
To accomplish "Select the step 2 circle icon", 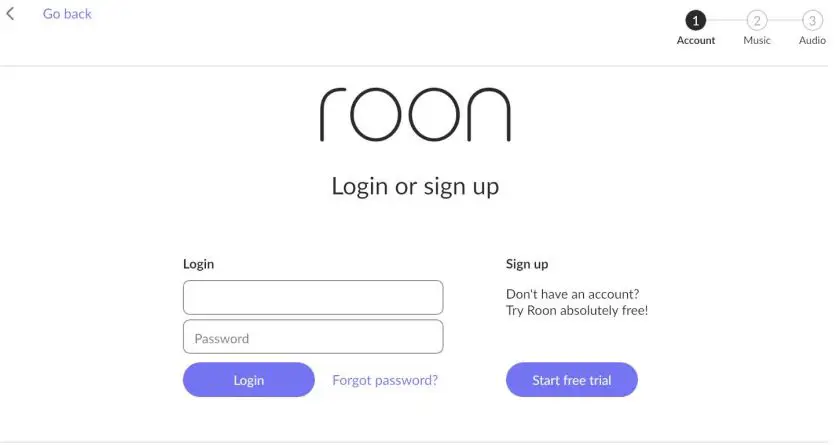I will [757, 20].
